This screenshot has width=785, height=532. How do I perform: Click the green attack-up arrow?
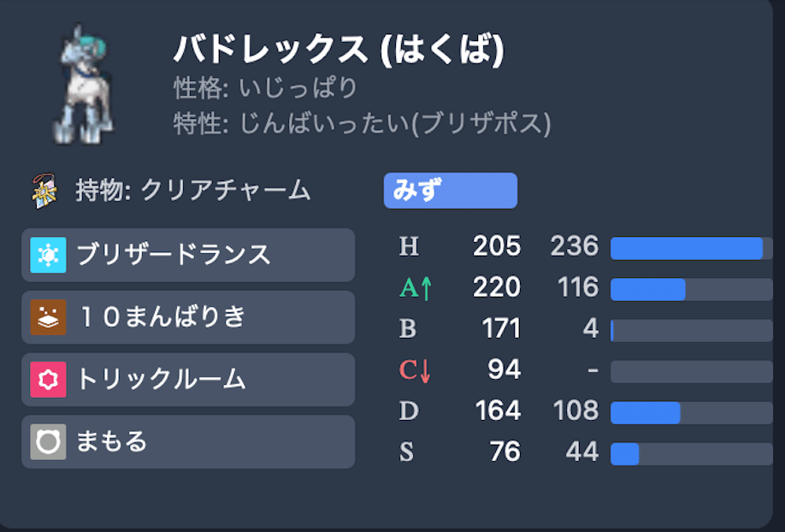[x=426, y=288]
